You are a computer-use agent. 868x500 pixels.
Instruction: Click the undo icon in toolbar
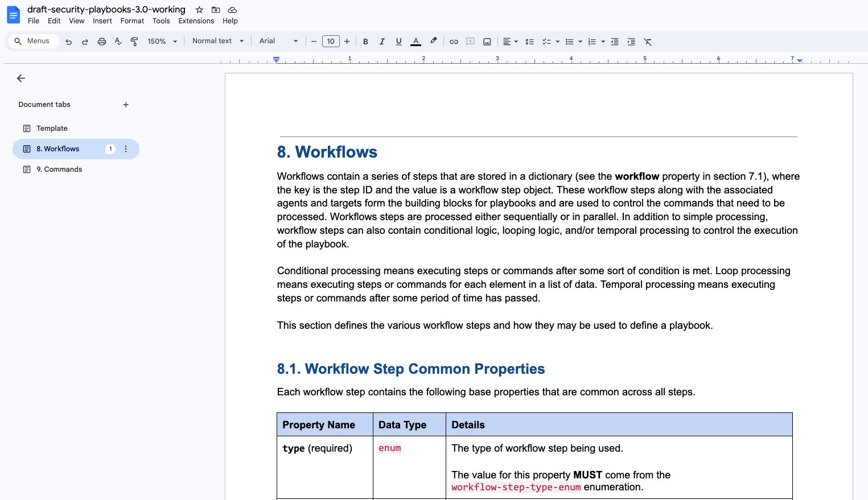(x=69, y=42)
